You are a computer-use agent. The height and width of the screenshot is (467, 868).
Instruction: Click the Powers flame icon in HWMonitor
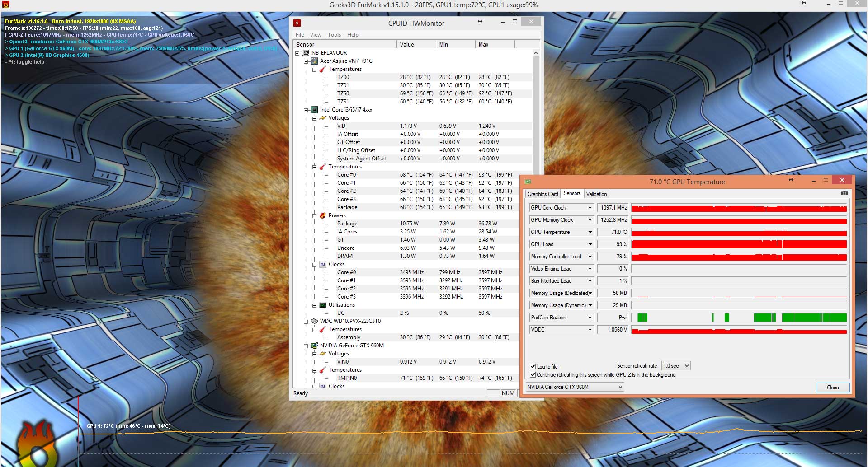(323, 215)
